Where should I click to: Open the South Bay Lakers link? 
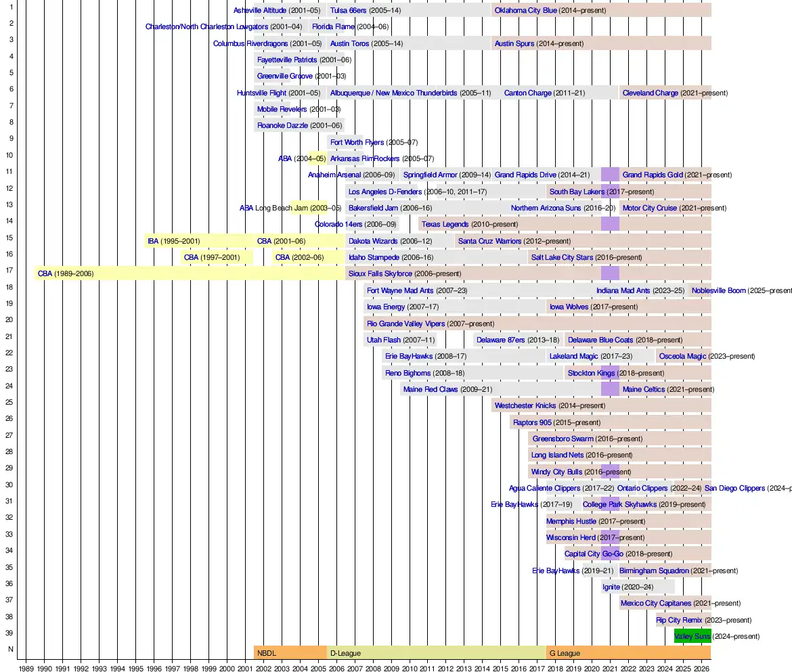[x=577, y=192]
